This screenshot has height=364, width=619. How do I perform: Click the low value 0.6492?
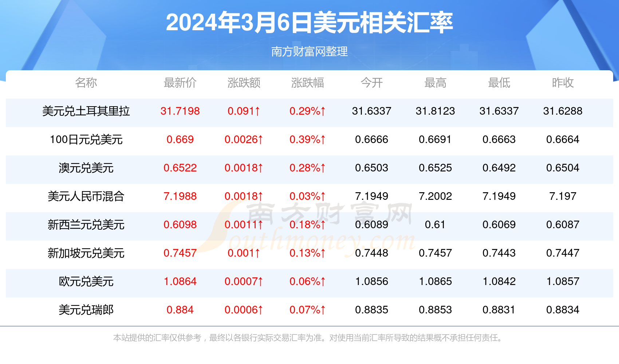(x=499, y=168)
